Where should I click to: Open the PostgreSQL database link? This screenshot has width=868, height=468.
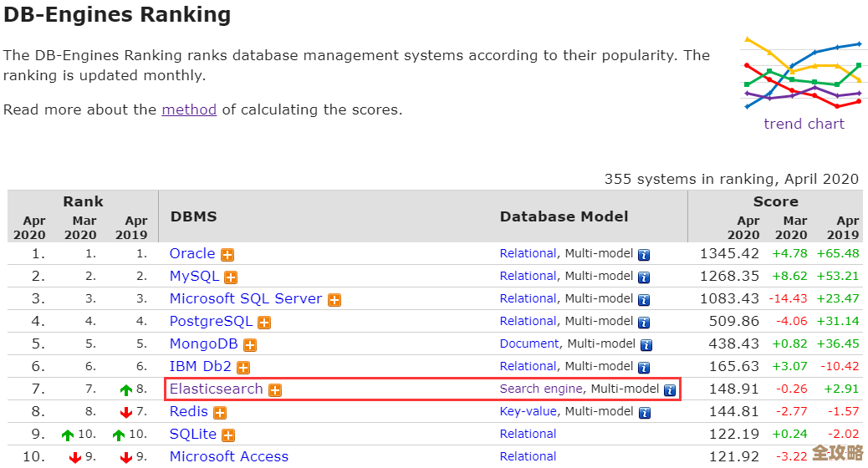[211, 321]
